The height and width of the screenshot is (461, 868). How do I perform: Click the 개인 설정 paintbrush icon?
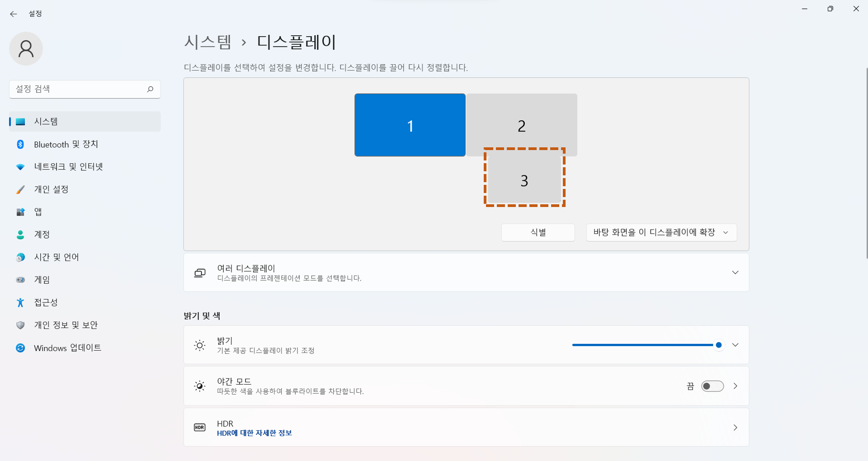[20, 189]
